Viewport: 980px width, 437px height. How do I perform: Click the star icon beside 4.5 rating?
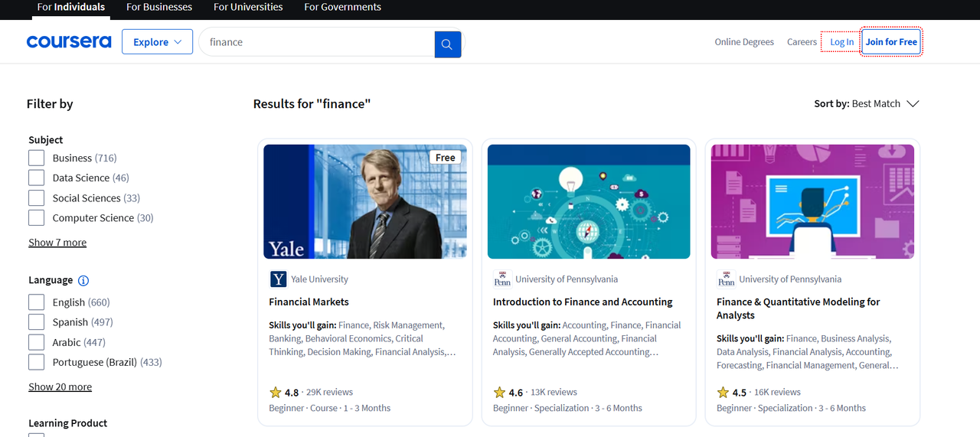click(x=723, y=393)
